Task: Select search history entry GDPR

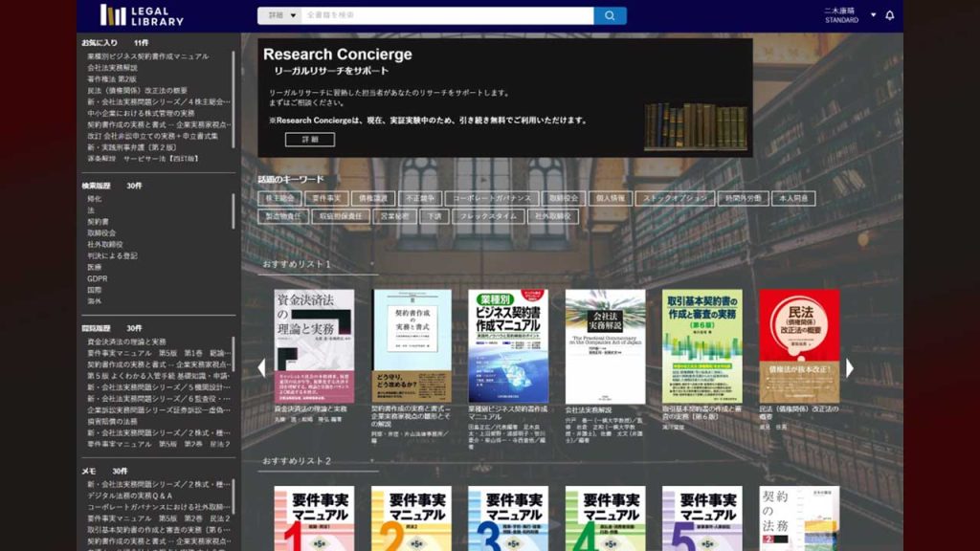Action: coord(98,278)
